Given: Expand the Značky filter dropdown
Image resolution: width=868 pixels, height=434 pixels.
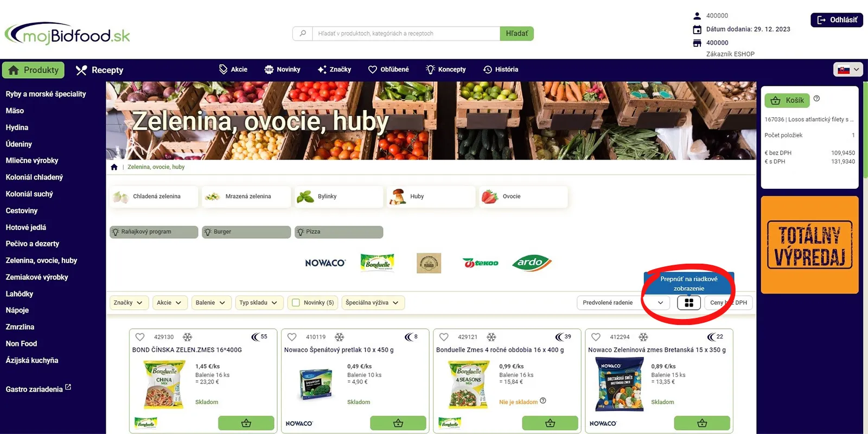Looking at the screenshot, I should 128,303.
